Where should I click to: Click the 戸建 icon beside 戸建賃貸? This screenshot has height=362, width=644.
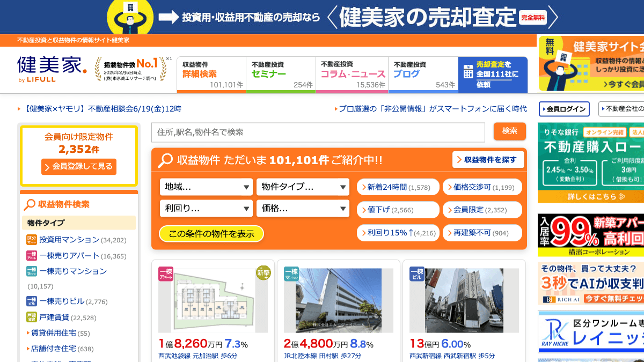31,317
